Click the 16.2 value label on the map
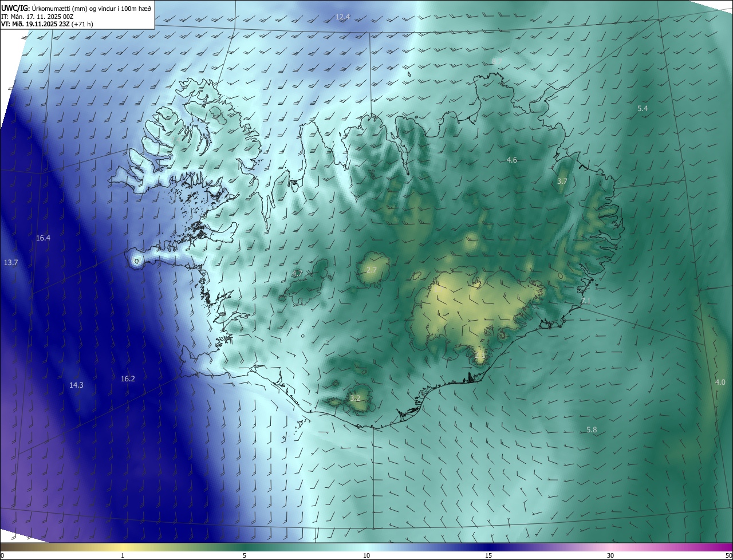The height and width of the screenshot is (560, 733). click(x=128, y=378)
